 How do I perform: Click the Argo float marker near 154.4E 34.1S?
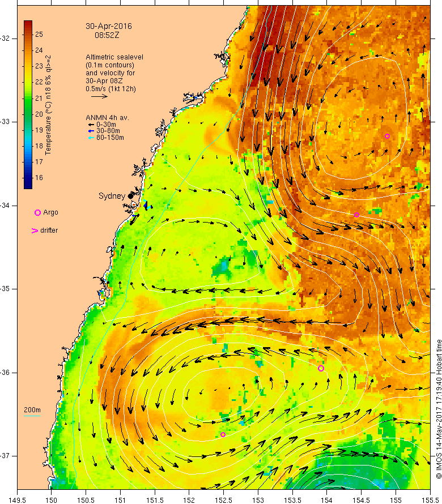(x=356, y=215)
